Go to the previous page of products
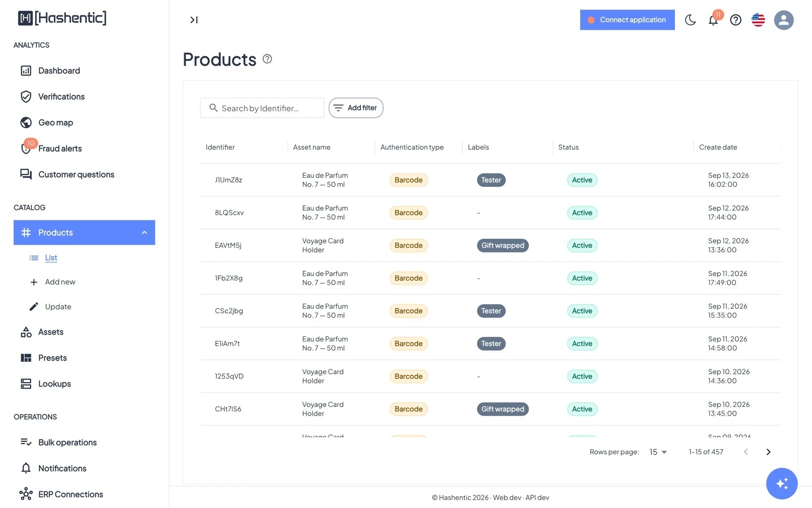The height and width of the screenshot is (508, 812). (x=746, y=452)
